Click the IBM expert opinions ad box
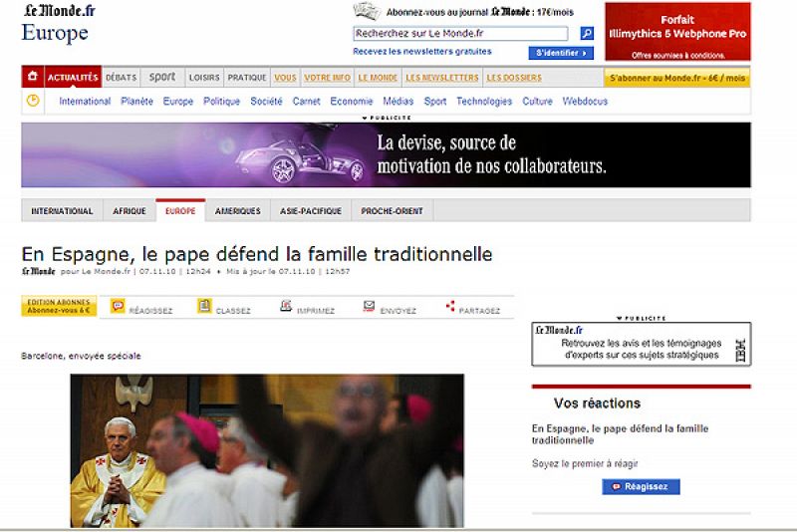Screen dimensions: 797x532 (641, 344)
